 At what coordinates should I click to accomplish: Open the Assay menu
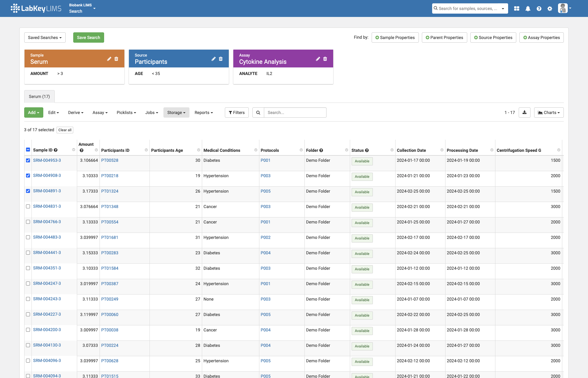(x=100, y=112)
